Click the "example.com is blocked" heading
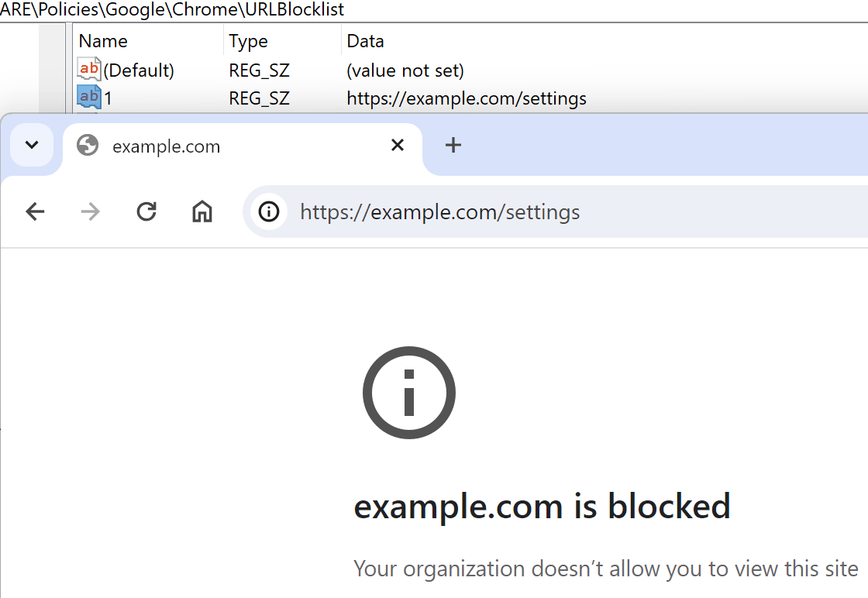Image resolution: width=868 pixels, height=598 pixels. (542, 506)
